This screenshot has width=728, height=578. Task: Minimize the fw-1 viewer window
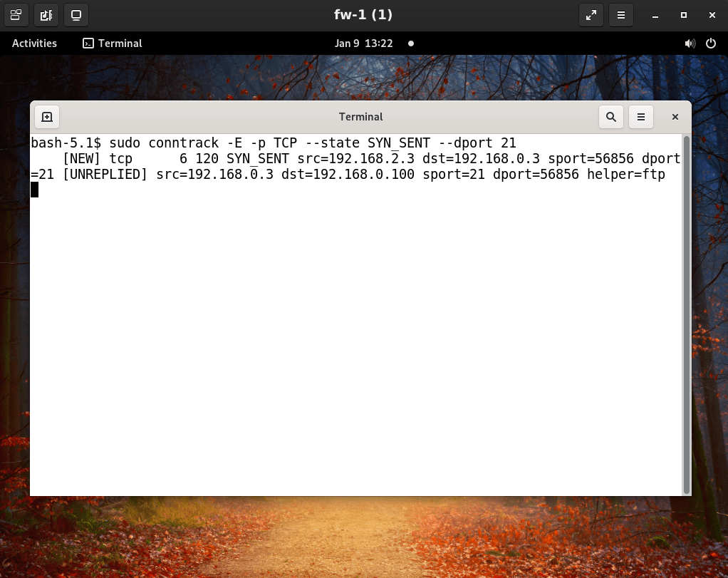pyautogui.click(x=655, y=15)
